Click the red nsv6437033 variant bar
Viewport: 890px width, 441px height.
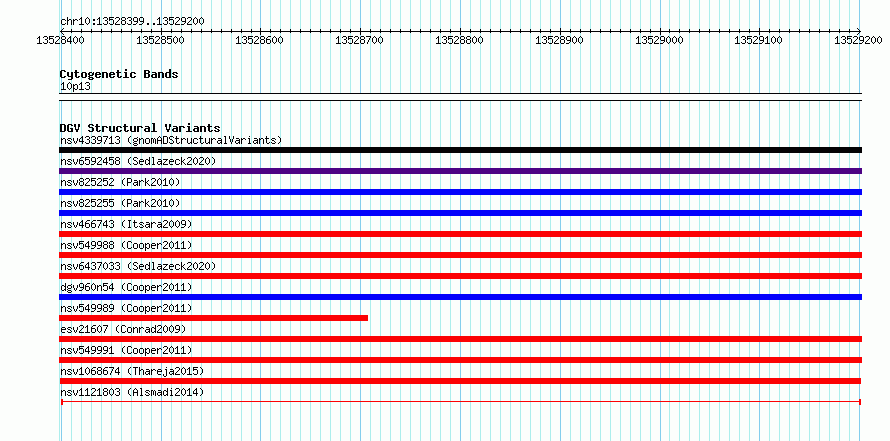coord(460,276)
